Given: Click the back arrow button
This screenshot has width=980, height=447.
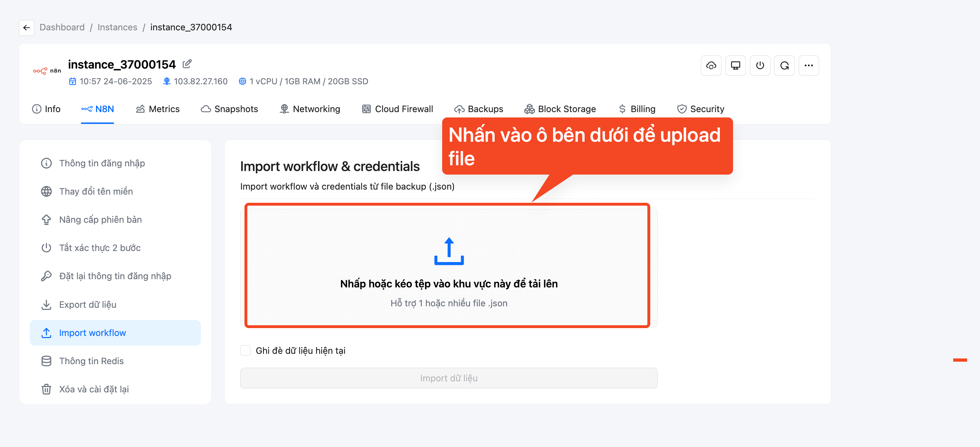Looking at the screenshot, I should point(26,27).
